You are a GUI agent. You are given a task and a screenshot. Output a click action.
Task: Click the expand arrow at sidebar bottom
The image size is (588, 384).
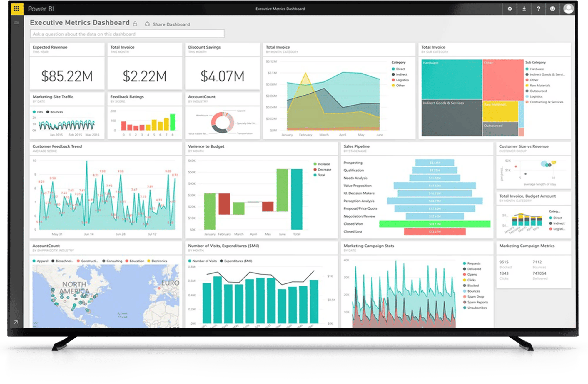pyautogui.click(x=16, y=322)
